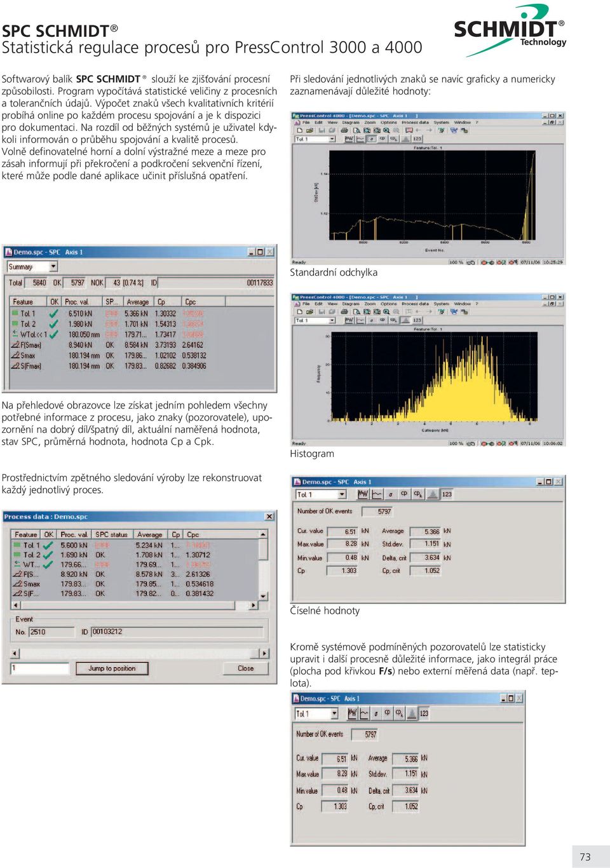
Task: Select the cpk icon in the bottom Demo.spc window
Action: [x=399, y=714]
